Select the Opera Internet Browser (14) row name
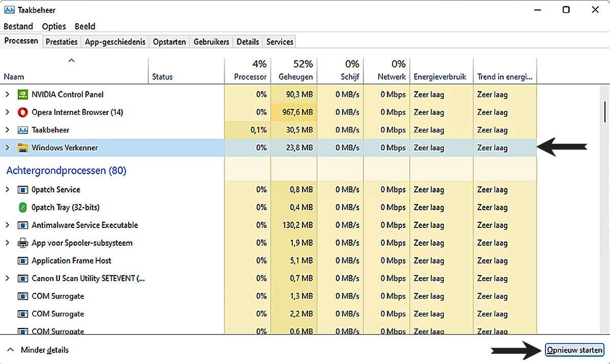 pyautogui.click(x=77, y=112)
